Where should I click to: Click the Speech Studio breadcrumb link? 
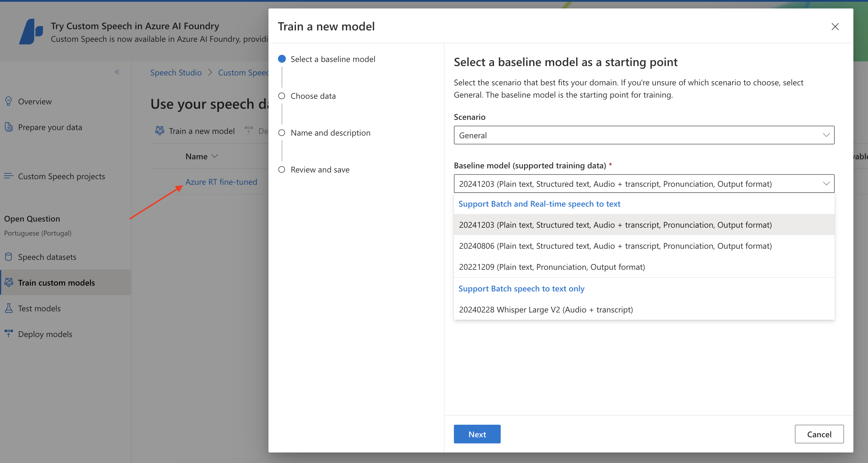click(x=176, y=72)
